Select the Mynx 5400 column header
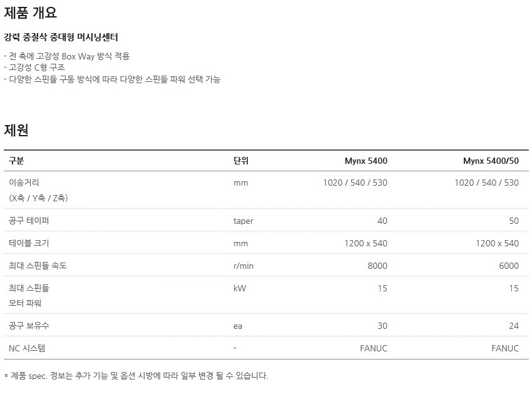Screen dimensions: 532x397 366,161
